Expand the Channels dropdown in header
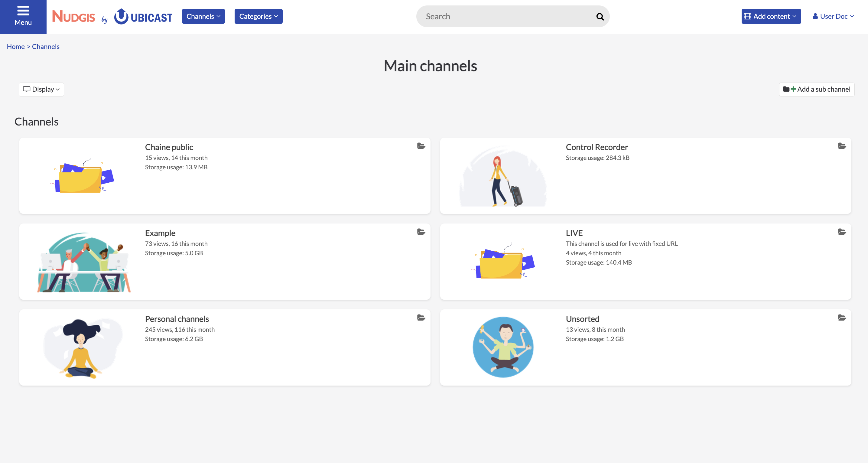Screen dimensions: 868x463 tap(203, 16)
